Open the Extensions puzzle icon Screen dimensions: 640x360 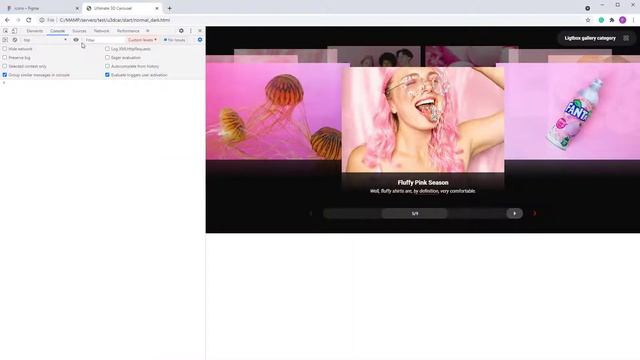[612, 20]
